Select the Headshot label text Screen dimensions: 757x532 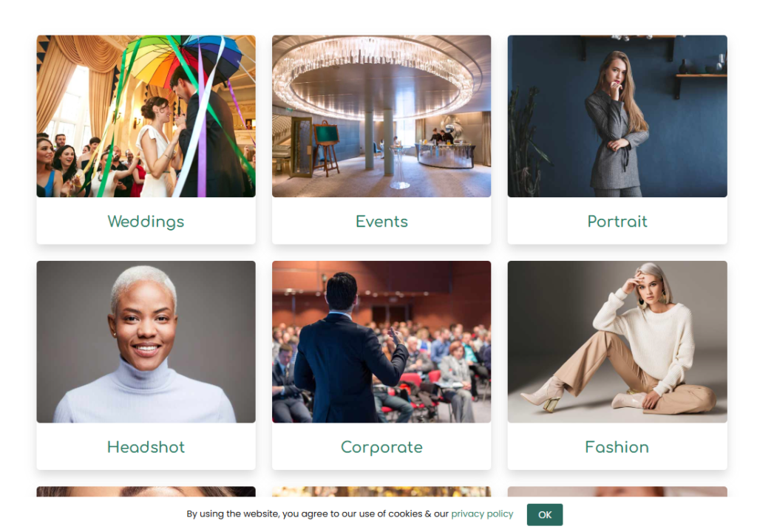[146, 447]
